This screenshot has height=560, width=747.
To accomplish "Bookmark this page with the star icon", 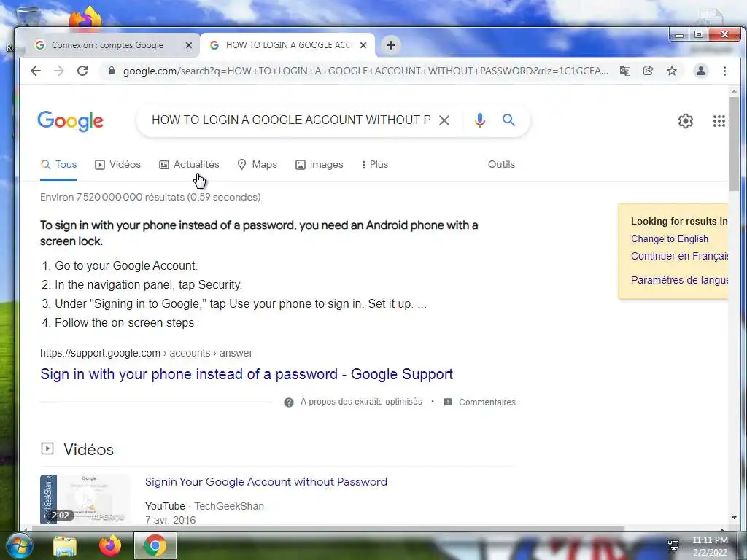I will 672,71.
